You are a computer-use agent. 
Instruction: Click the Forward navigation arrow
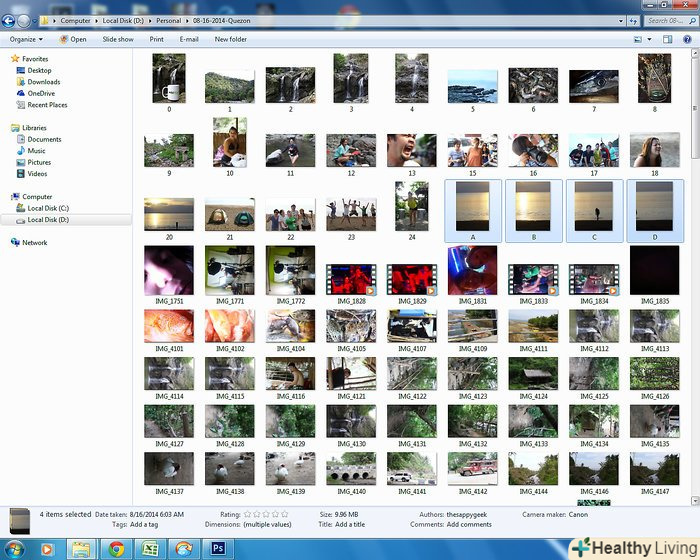tap(24, 21)
